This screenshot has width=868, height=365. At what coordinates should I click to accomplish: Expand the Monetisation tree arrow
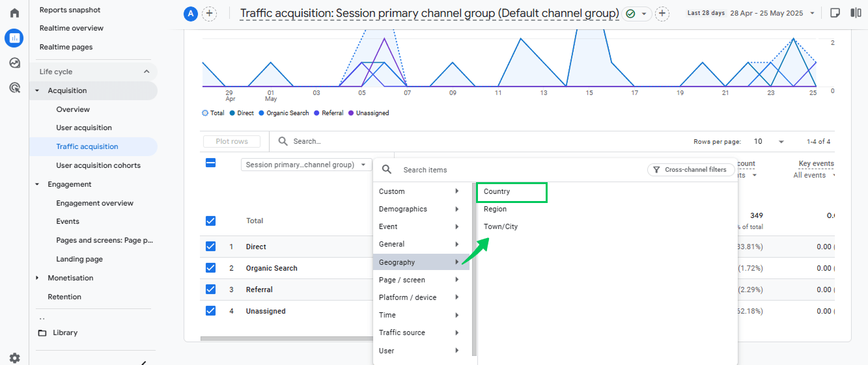37,278
